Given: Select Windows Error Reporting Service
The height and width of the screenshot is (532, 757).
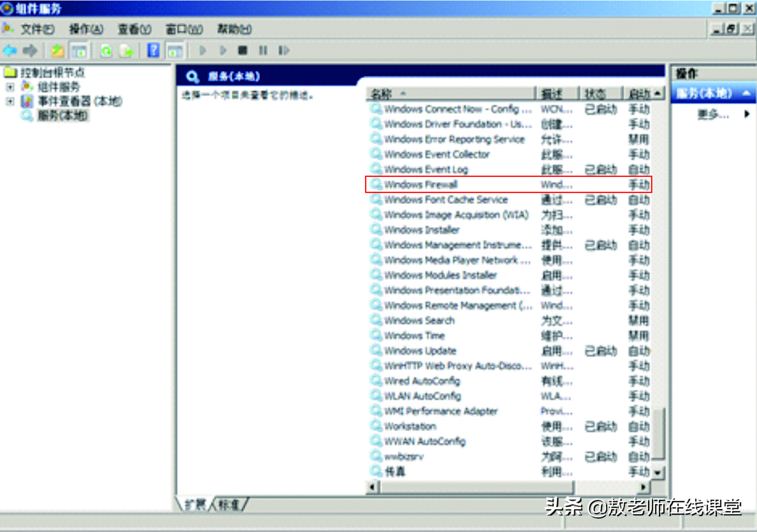Looking at the screenshot, I should click(x=508, y=139).
